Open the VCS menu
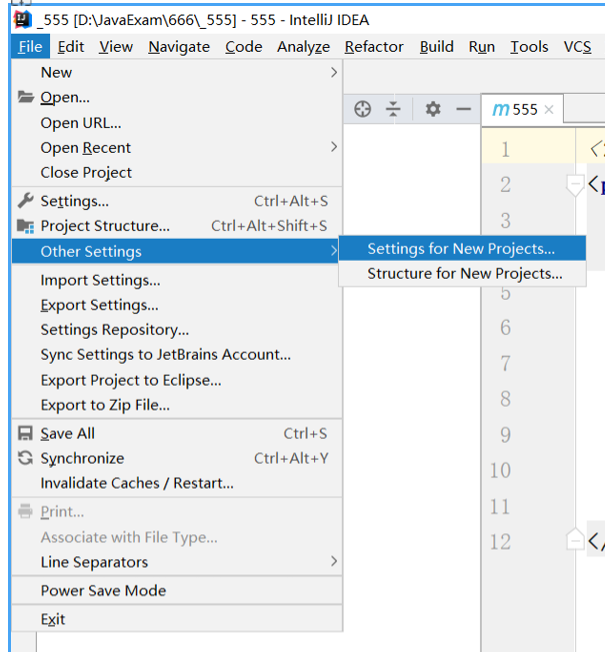The height and width of the screenshot is (652, 605). click(577, 47)
